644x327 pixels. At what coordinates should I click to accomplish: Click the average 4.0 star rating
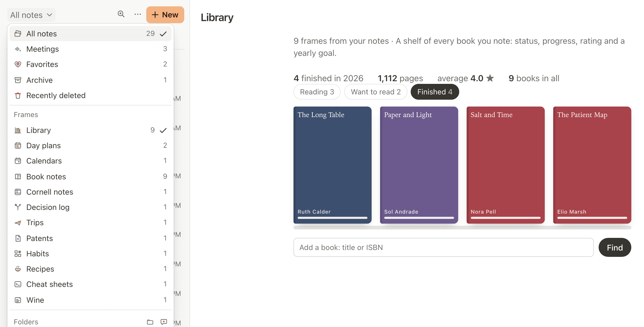(466, 78)
